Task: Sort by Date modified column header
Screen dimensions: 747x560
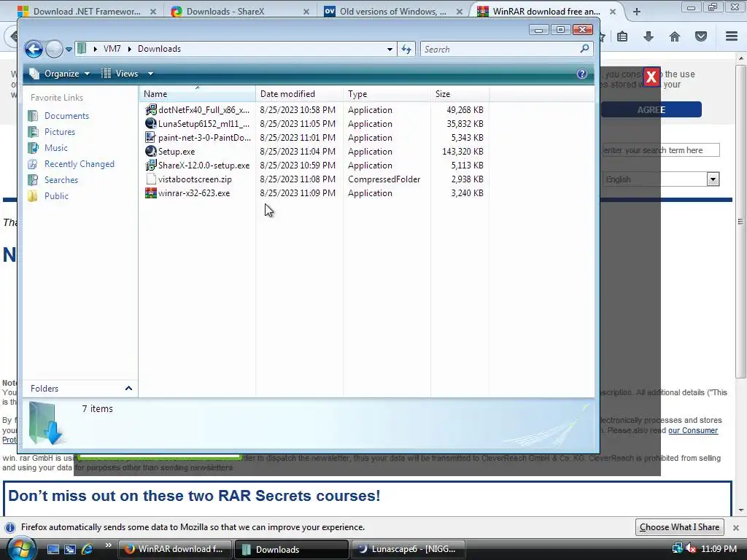Action: pos(299,94)
